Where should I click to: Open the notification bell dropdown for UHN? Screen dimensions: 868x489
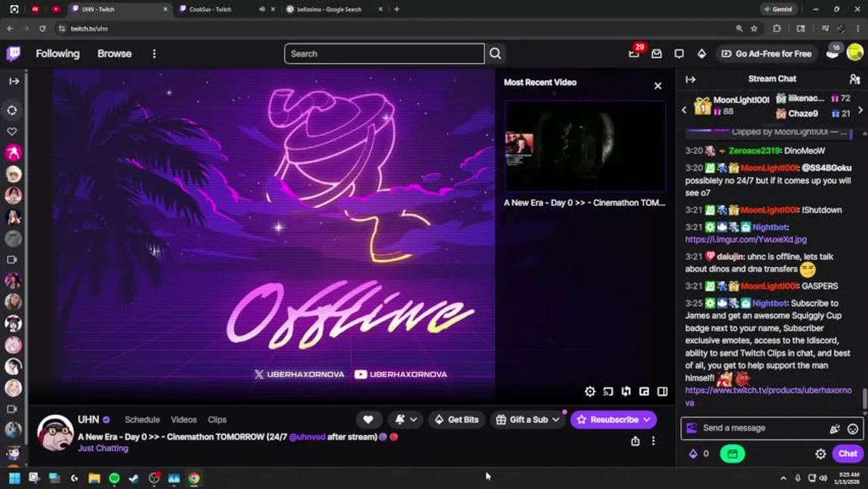[x=405, y=420]
